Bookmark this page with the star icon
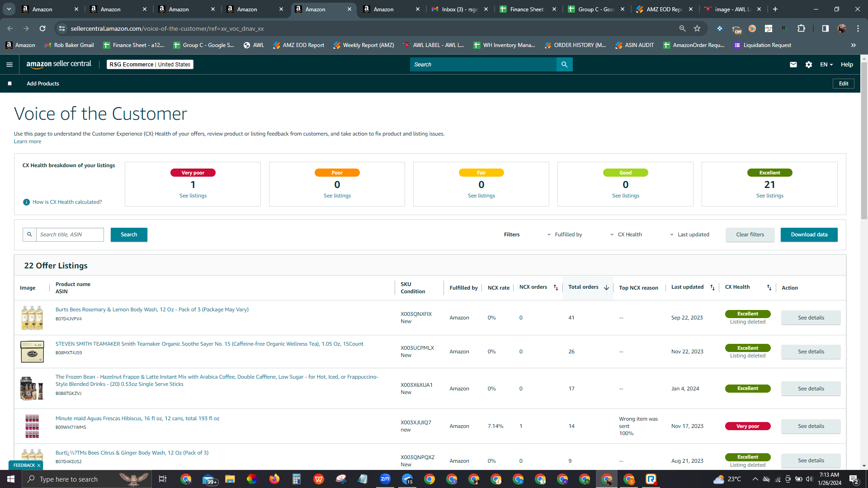Image resolution: width=868 pixels, height=488 pixels. [697, 28]
